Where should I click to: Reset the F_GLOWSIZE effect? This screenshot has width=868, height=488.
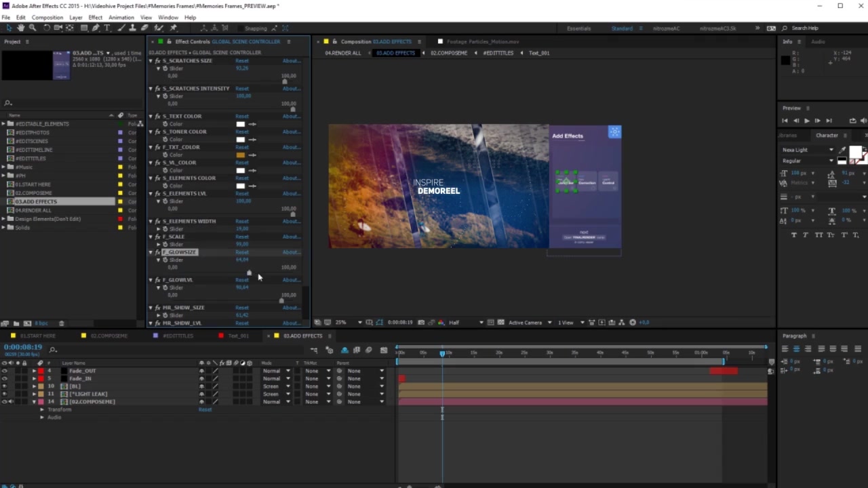(x=242, y=252)
